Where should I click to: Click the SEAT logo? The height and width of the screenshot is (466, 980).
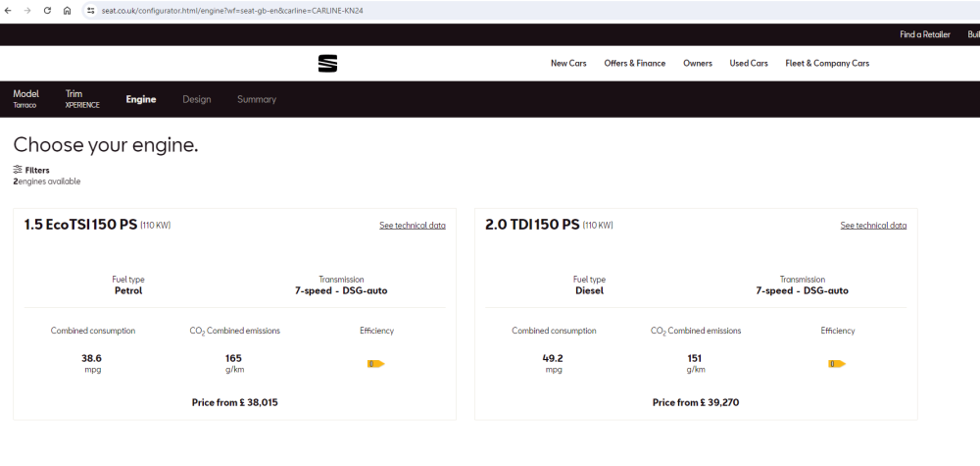(x=327, y=63)
